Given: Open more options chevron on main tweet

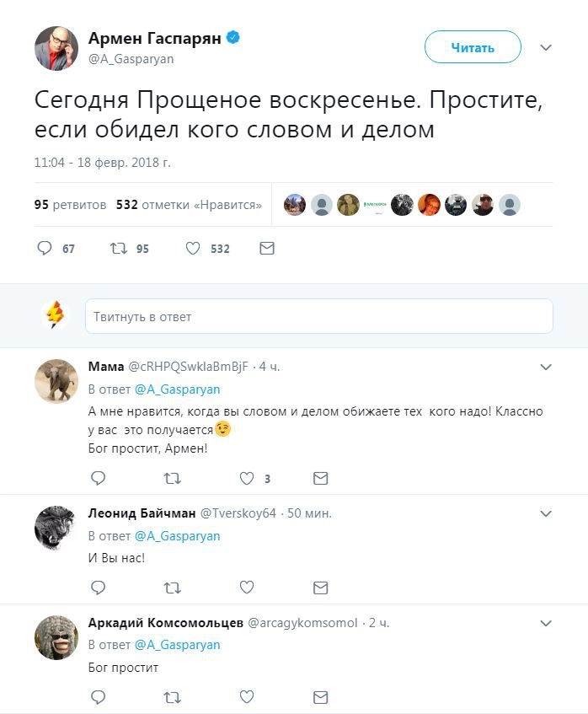Looking at the screenshot, I should pos(545,47).
